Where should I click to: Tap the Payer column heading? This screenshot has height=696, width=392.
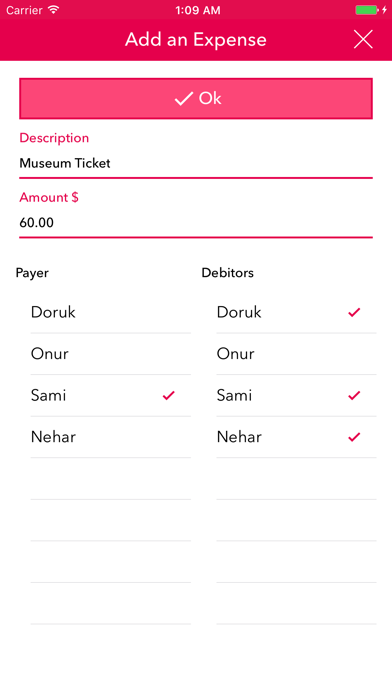click(32, 273)
